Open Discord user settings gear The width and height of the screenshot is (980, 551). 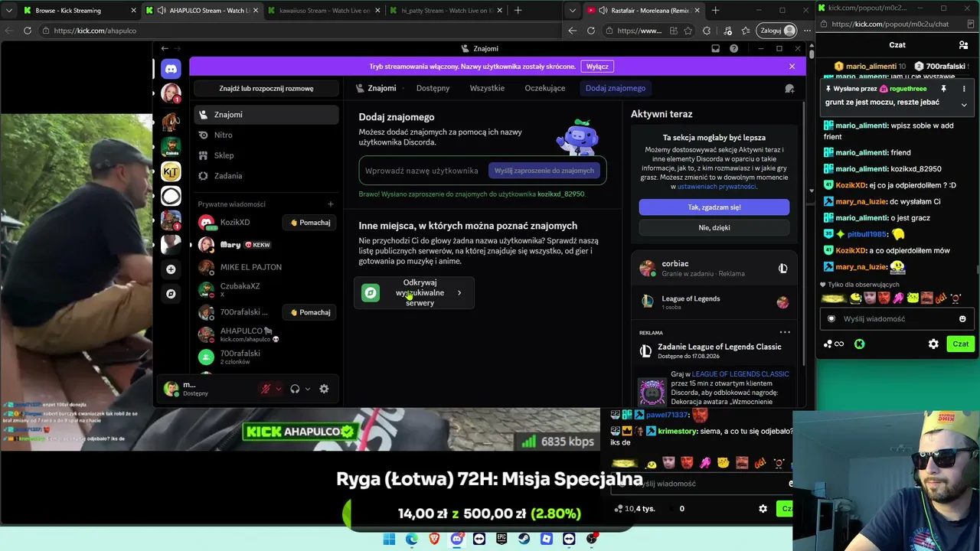(324, 389)
